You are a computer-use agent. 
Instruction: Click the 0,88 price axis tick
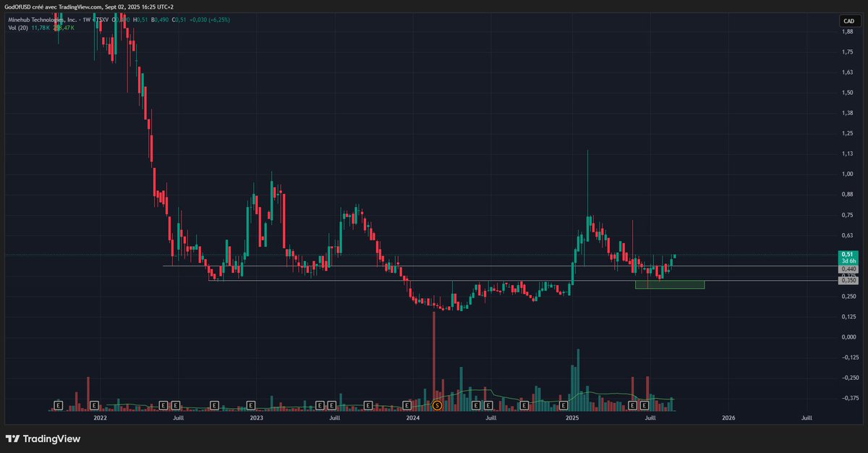point(848,194)
